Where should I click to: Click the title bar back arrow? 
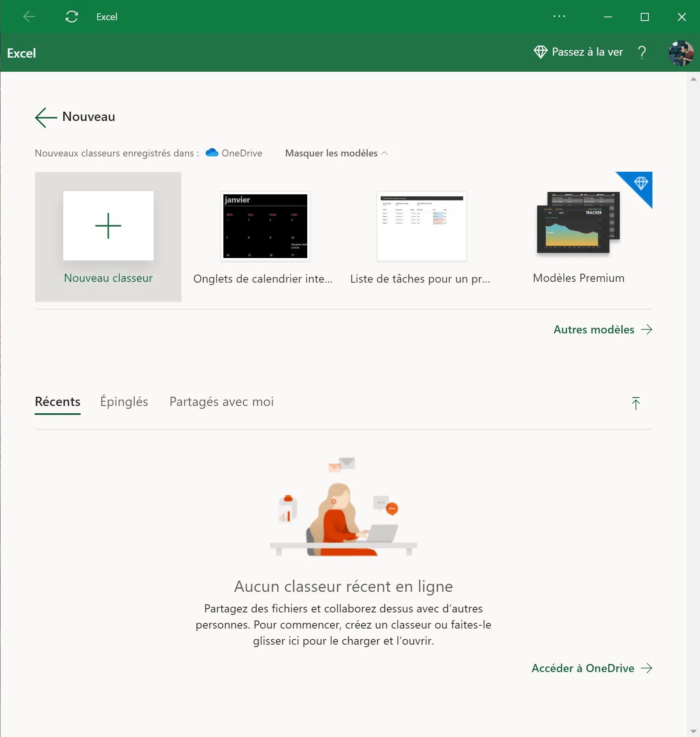click(29, 17)
